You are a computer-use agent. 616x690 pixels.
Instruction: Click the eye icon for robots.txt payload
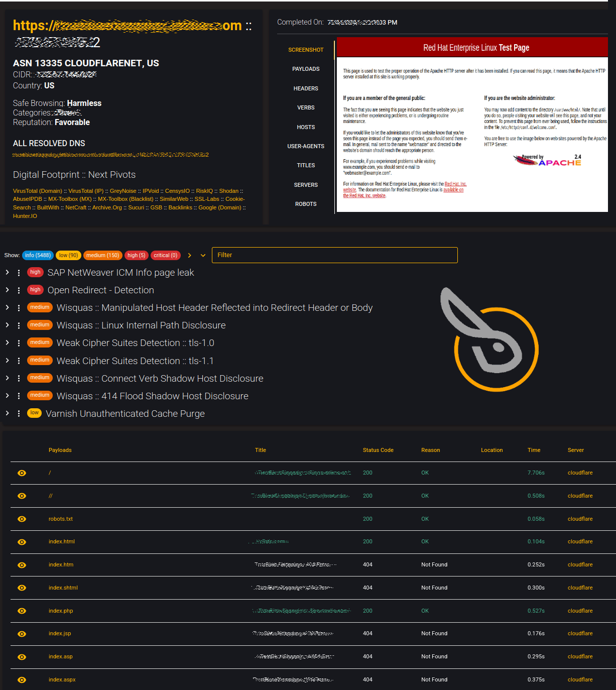click(22, 519)
